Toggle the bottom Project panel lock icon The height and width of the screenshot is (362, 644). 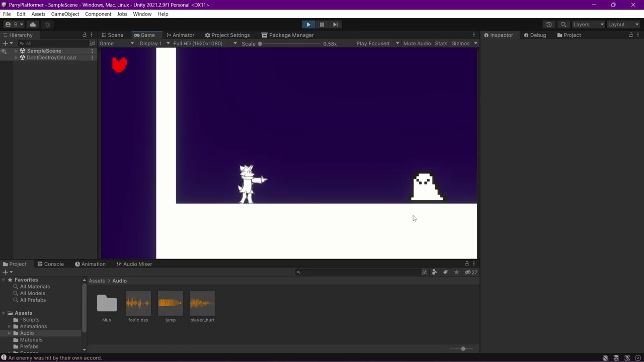(467, 264)
